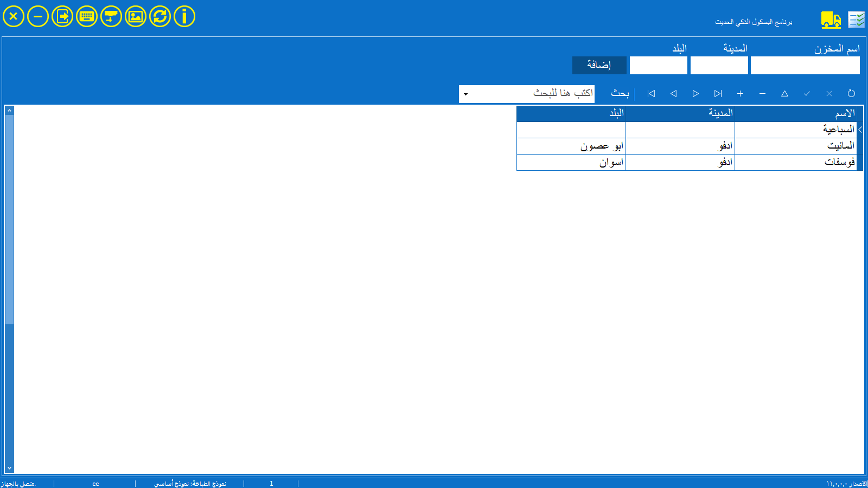Open the security camera settings icon
The height and width of the screenshot is (488, 868).
(x=111, y=16)
